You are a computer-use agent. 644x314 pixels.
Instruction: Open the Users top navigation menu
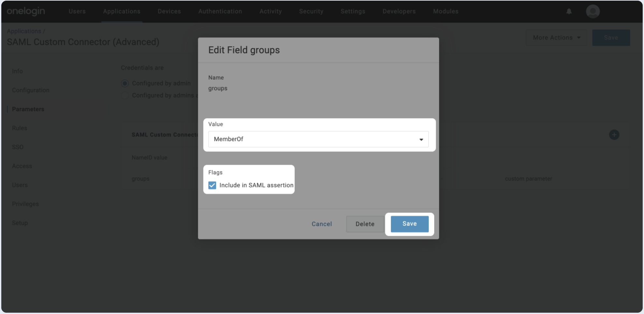77,11
